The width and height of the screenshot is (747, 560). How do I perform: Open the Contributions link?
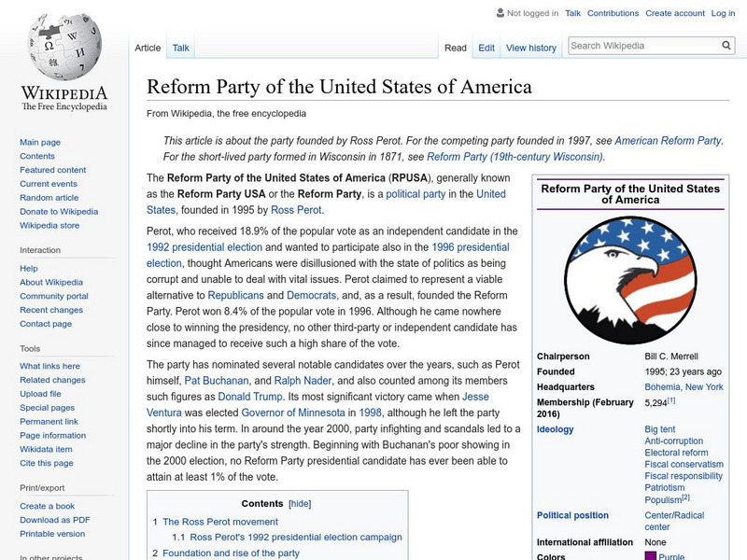click(x=613, y=13)
